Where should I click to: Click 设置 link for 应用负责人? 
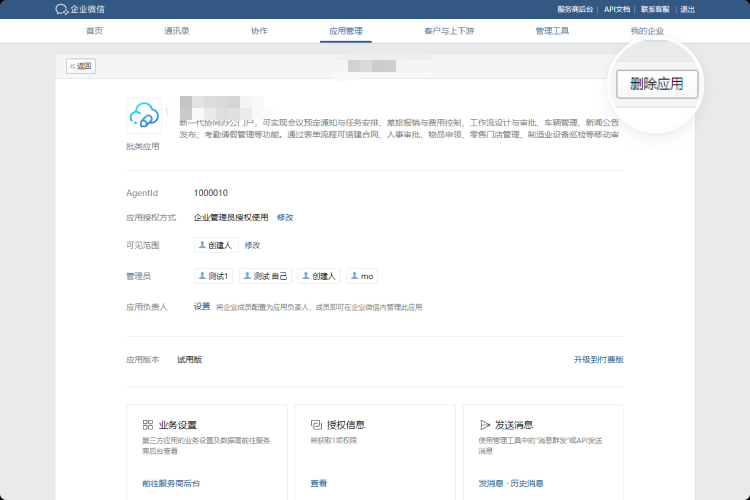point(202,307)
